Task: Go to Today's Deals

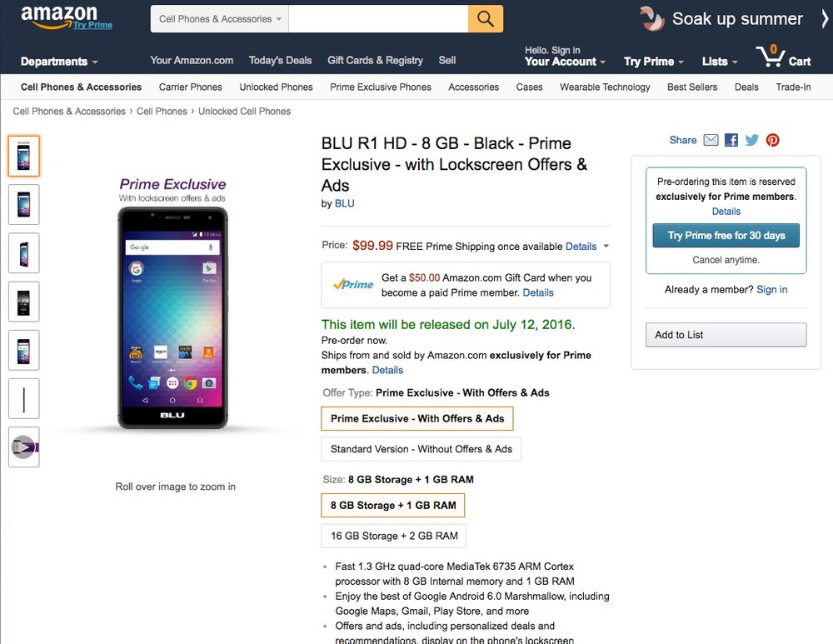Action: (x=280, y=60)
